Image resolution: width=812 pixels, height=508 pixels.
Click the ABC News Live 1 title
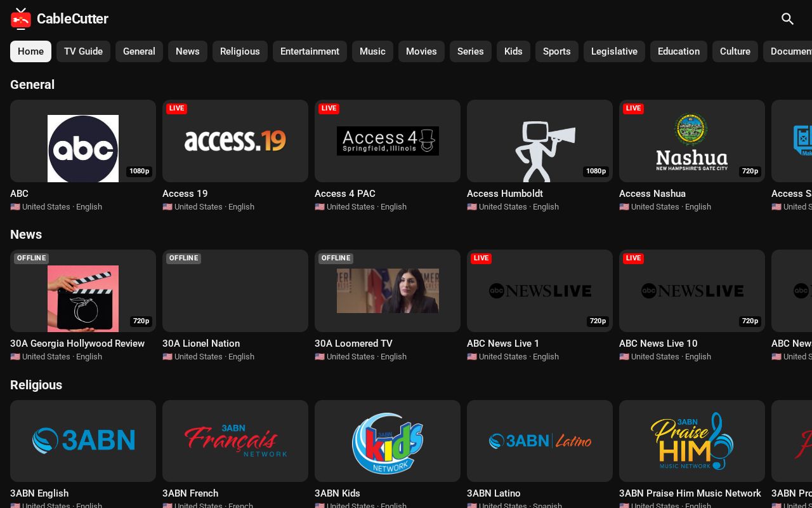pos(503,344)
